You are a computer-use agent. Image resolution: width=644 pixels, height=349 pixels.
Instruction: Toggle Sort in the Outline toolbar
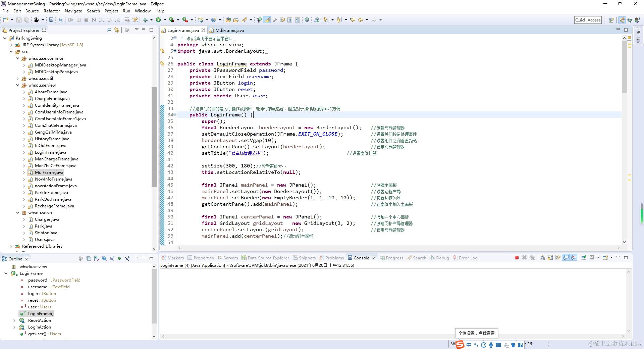[x=96, y=258]
